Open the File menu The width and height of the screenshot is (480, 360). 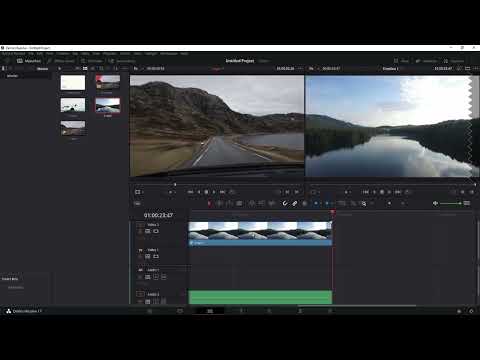(31, 53)
